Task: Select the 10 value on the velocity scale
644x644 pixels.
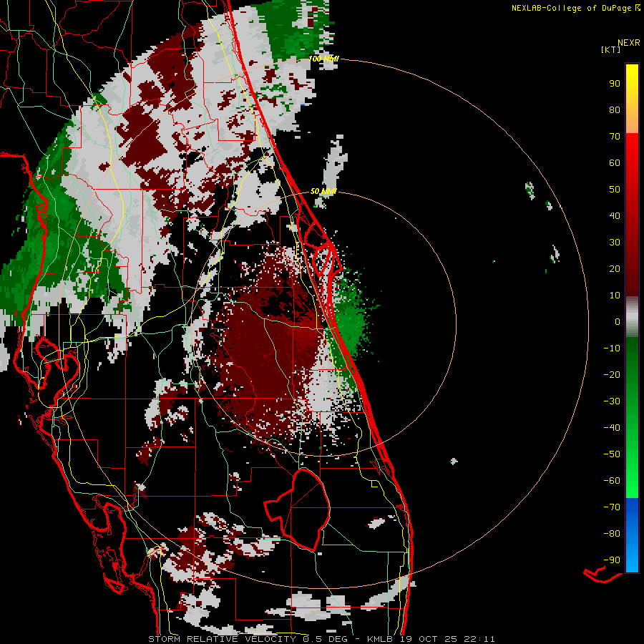Action: click(615, 296)
